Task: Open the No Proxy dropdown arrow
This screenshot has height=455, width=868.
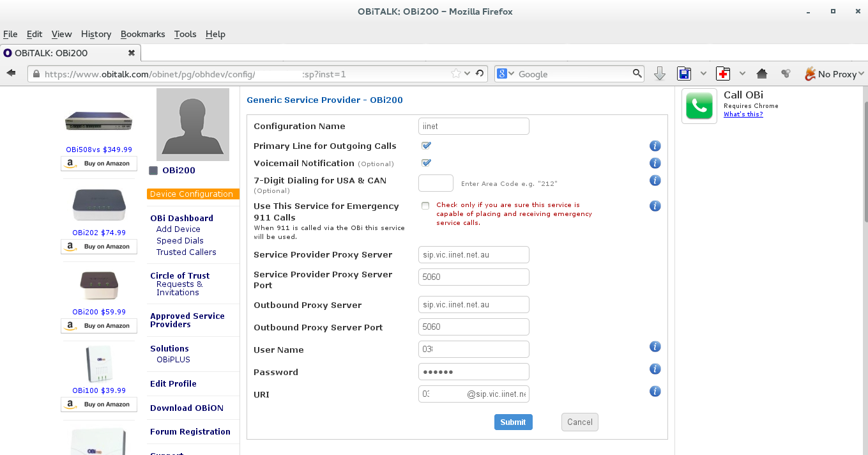Action: (x=861, y=74)
